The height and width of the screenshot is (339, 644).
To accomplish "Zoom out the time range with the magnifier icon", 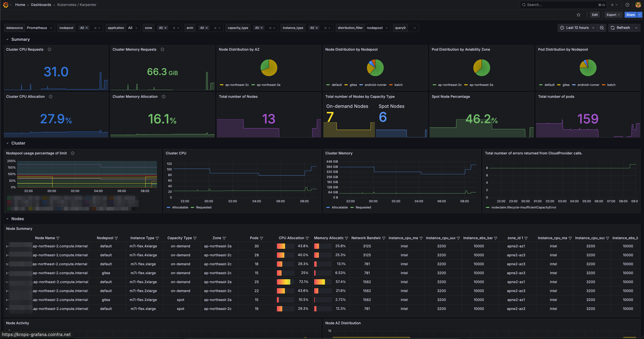I will click(602, 28).
